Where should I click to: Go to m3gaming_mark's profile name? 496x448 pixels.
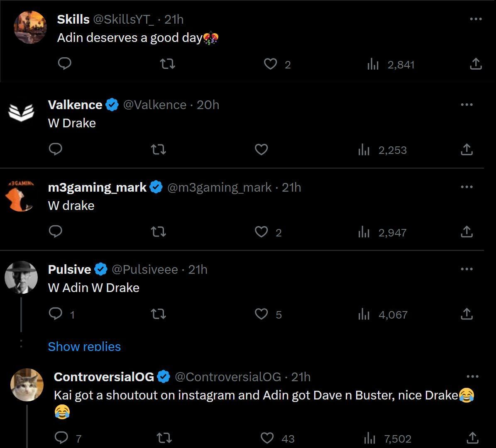[97, 187]
